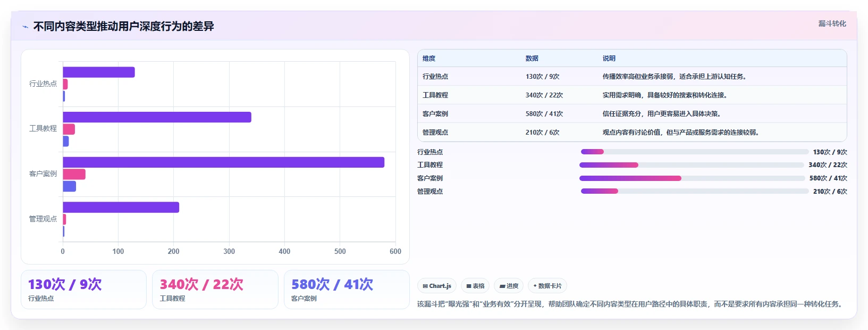Click the 工具教程 progress bar
The width and height of the screenshot is (868, 330).
coord(692,165)
